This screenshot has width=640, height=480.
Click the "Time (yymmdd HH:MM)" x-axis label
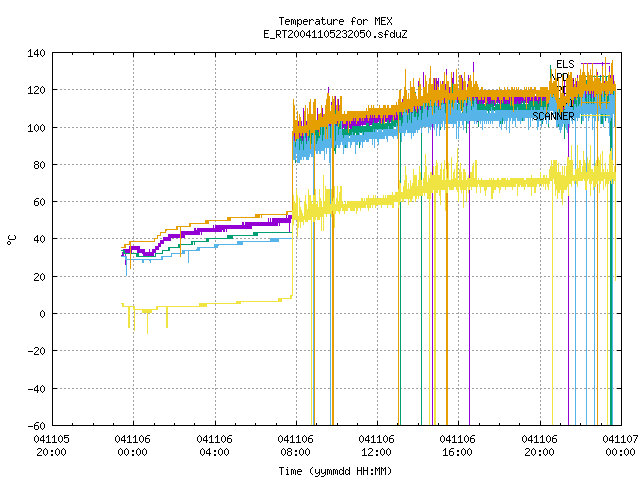point(335,471)
